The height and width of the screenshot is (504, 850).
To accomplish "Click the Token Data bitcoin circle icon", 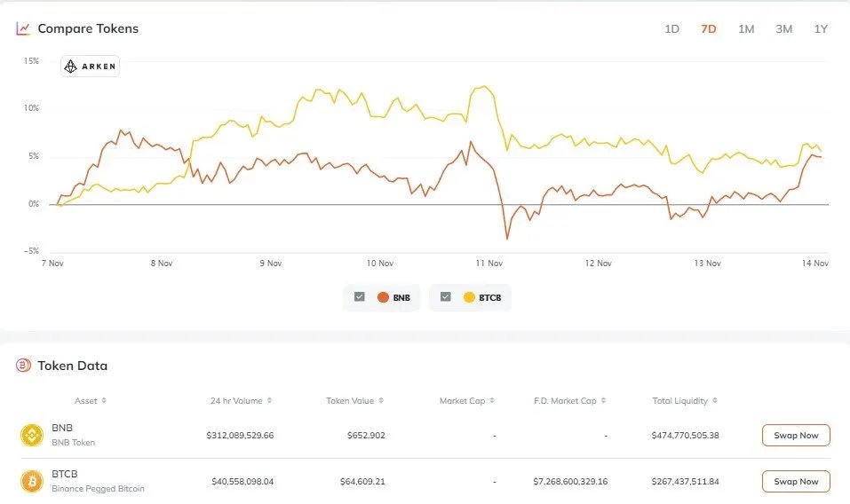I will [x=23, y=366].
